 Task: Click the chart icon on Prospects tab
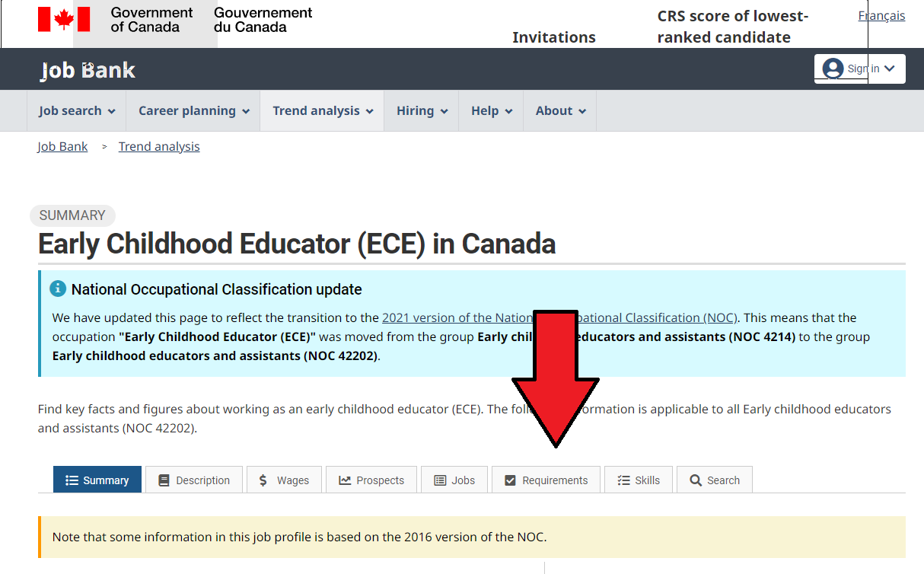coord(345,480)
